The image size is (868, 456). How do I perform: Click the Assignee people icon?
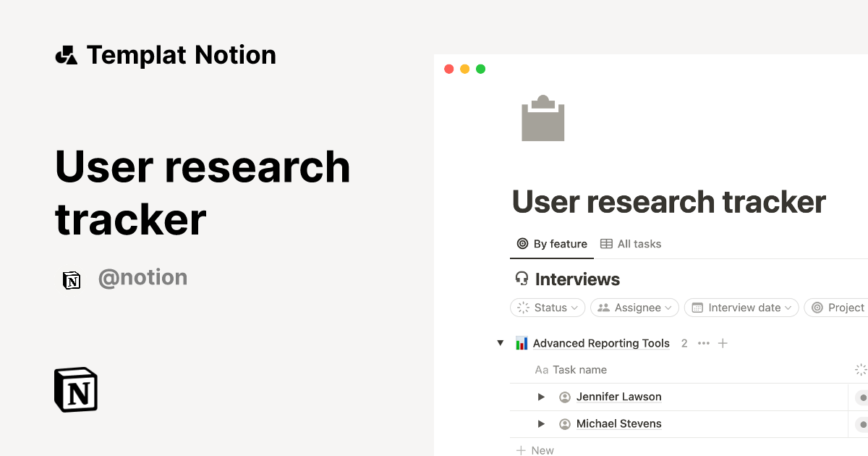(x=604, y=307)
